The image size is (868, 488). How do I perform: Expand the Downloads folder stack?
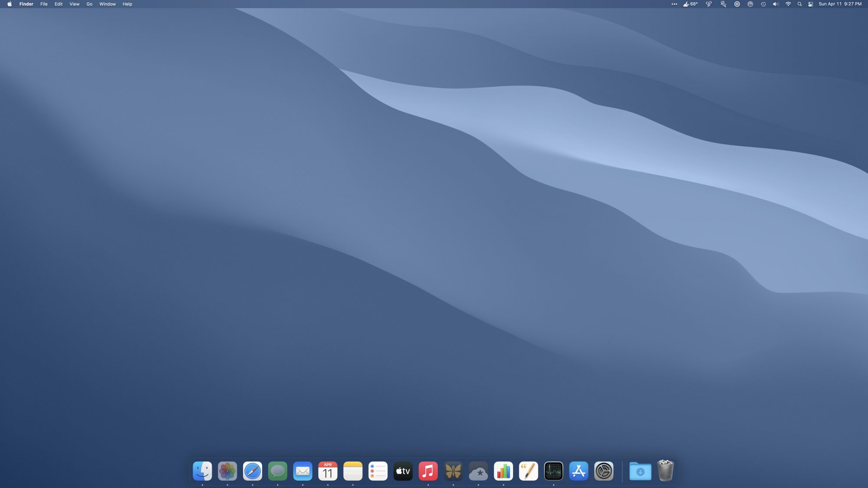640,471
